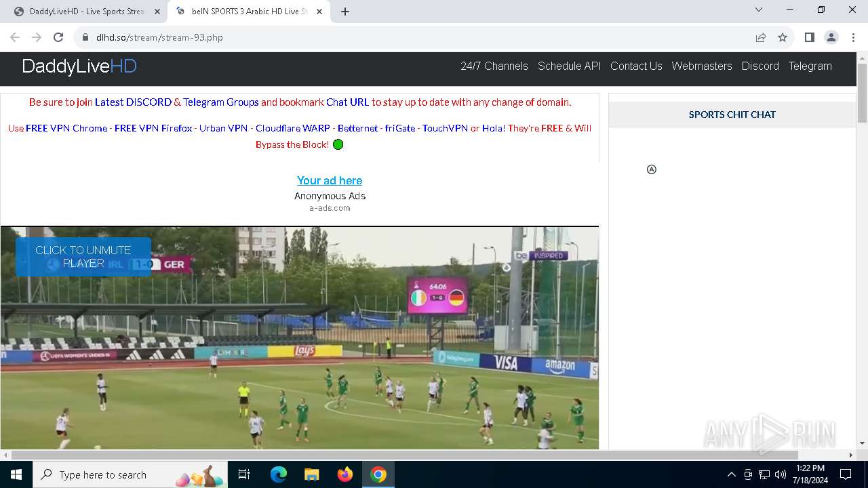Click the browser back arrow
Image resolution: width=868 pixels, height=488 pixels.
point(15,37)
